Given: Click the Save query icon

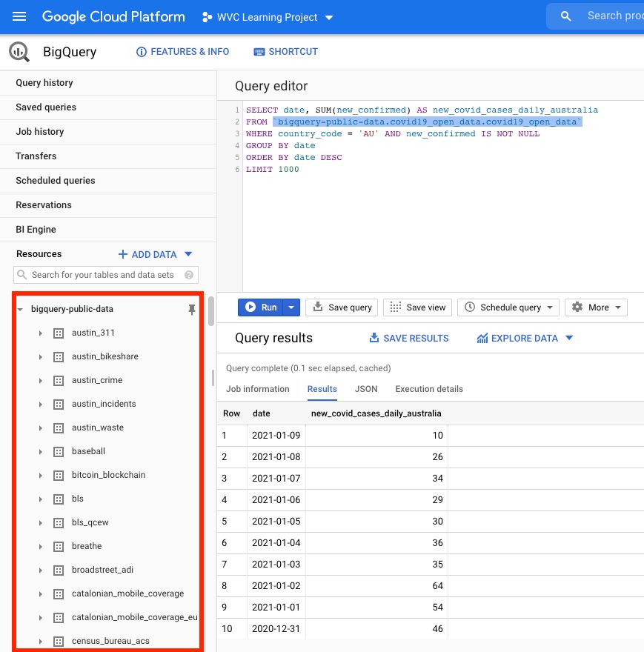Looking at the screenshot, I should (x=318, y=307).
